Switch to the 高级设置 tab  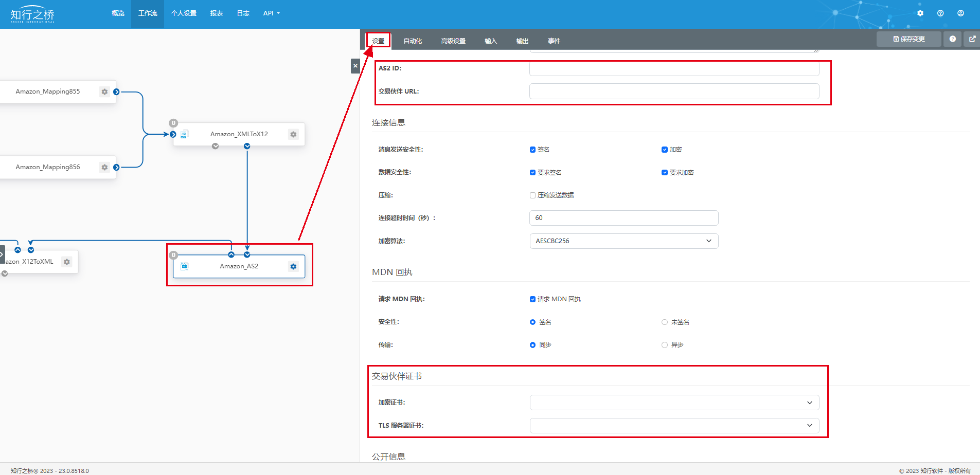[x=453, y=41]
